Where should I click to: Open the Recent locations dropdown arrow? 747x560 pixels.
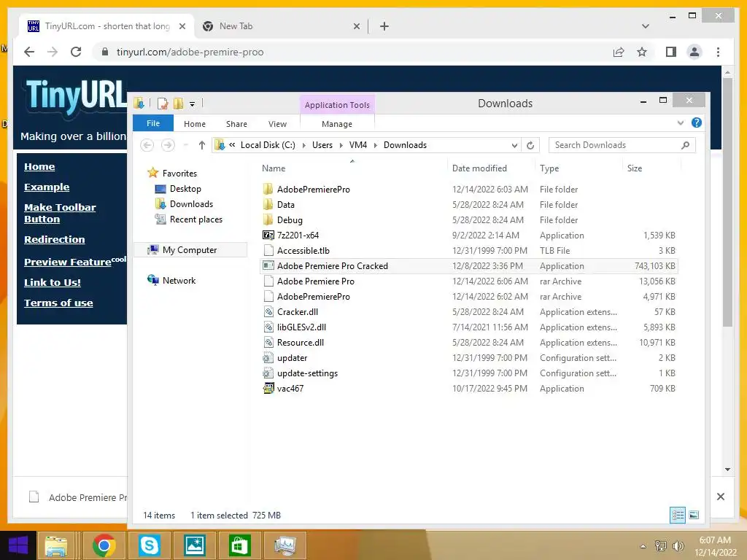click(x=186, y=145)
